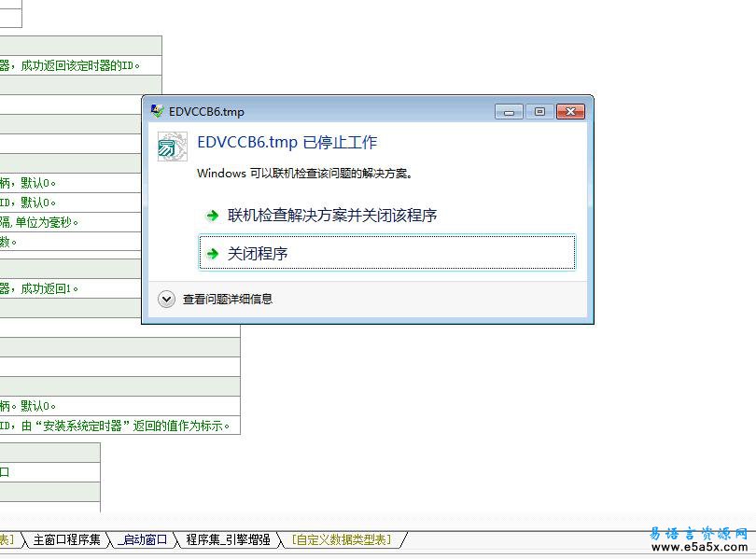Screen dimensions: 756x559
Task: Switch to _启动窗口 tab
Action: pos(143,539)
